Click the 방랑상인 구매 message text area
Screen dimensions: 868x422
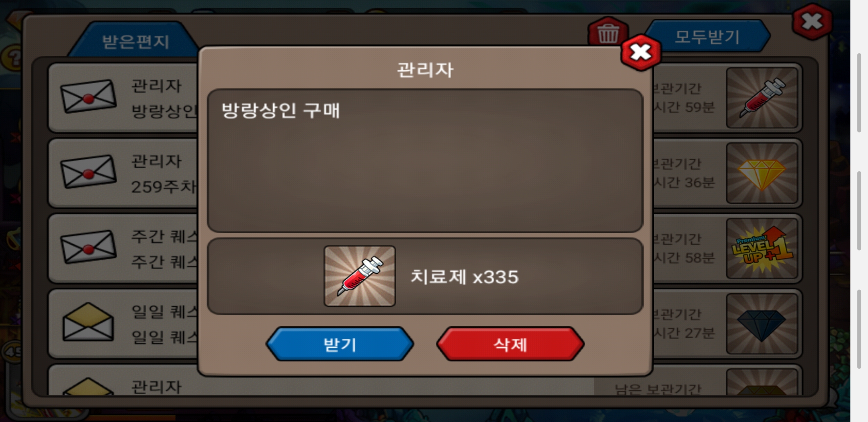click(425, 161)
